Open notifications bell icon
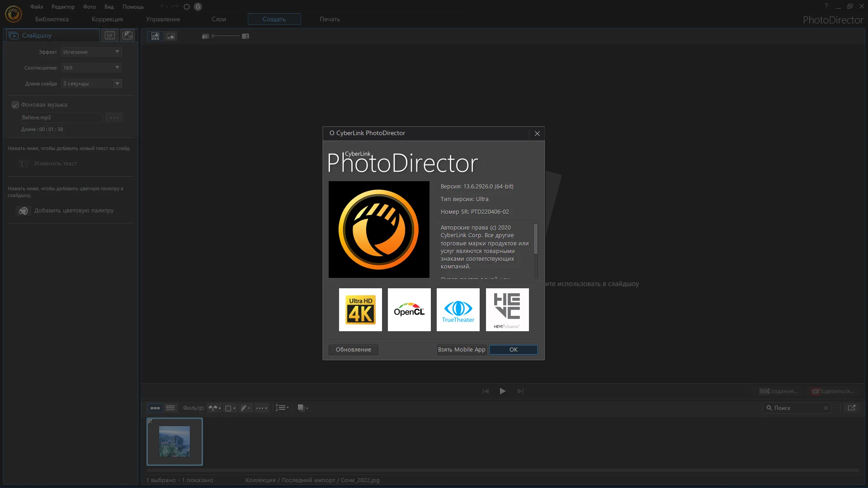 click(198, 7)
